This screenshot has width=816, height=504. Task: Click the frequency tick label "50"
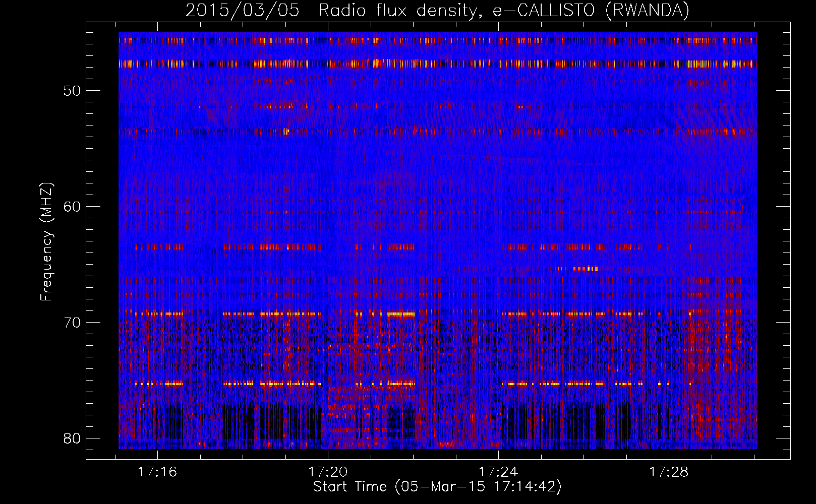[73, 91]
